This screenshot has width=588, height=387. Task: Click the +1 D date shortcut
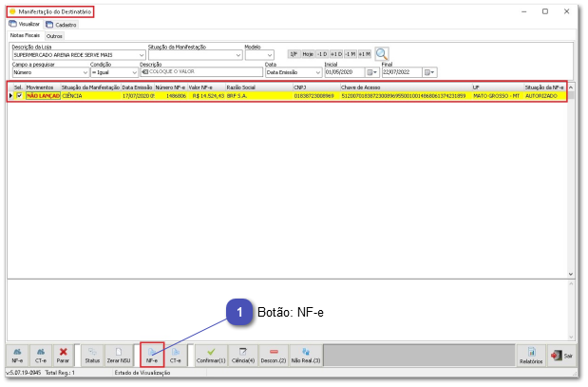(x=336, y=54)
